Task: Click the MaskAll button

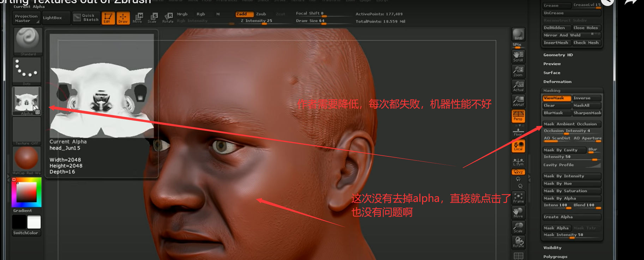Action: [586, 105]
